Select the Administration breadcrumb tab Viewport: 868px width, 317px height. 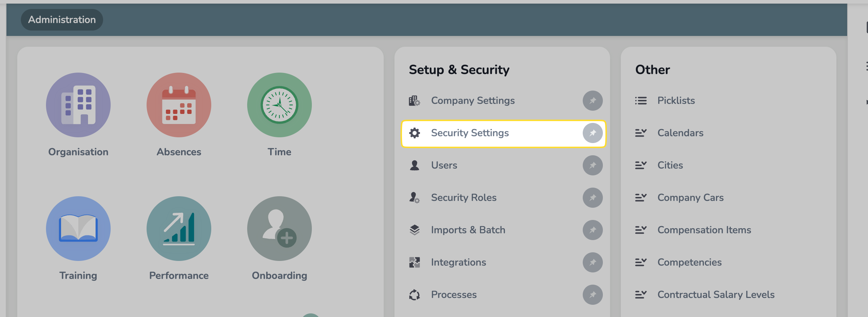pyautogui.click(x=62, y=20)
